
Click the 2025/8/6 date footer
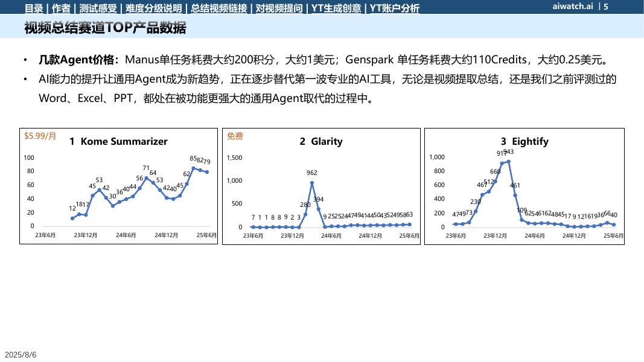coord(21,355)
